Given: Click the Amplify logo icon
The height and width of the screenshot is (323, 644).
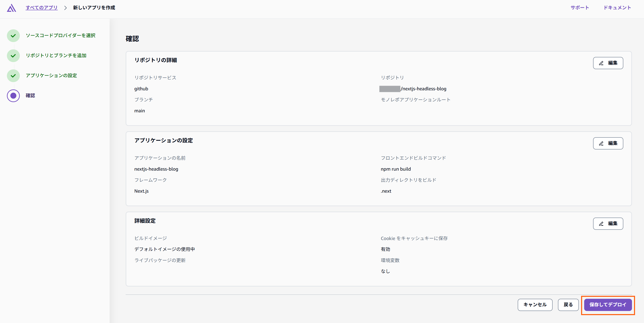Looking at the screenshot, I should [11, 8].
